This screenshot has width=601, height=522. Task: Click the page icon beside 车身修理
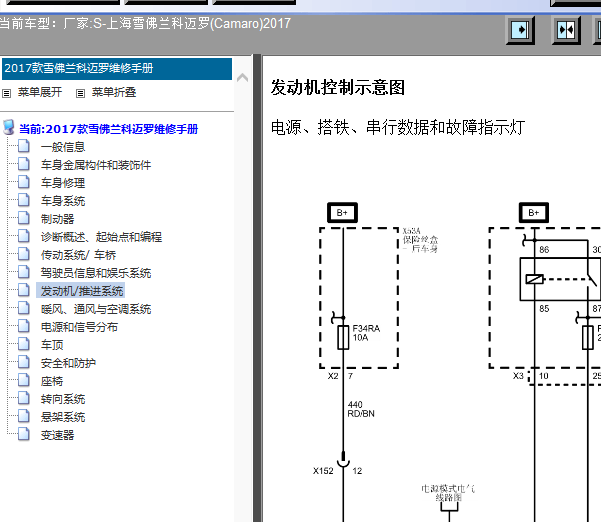[24, 182]
